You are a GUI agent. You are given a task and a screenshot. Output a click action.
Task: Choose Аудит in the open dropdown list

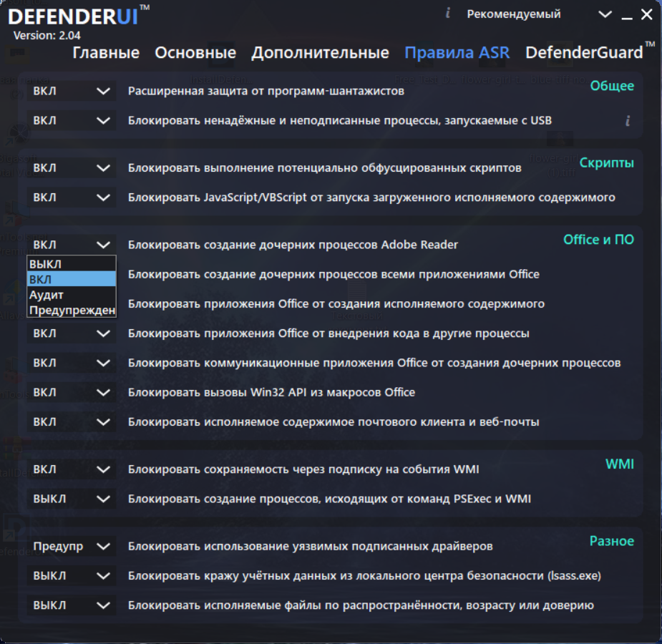[72, 295]
